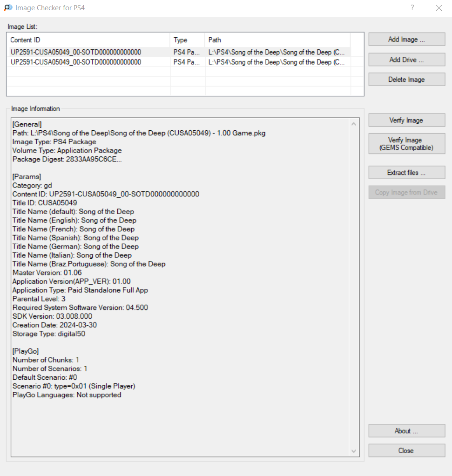Click the scroll down arrow in Image Information
Image resolution: width=452 pixels, height=476 pixels.
(x=354, y=451)
